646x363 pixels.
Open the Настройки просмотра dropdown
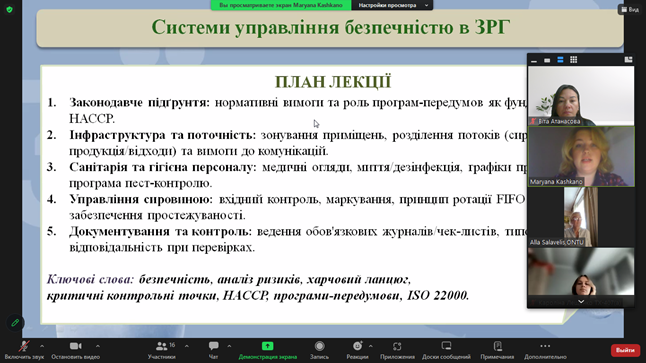pyautogui.click(x=392, y=5)
